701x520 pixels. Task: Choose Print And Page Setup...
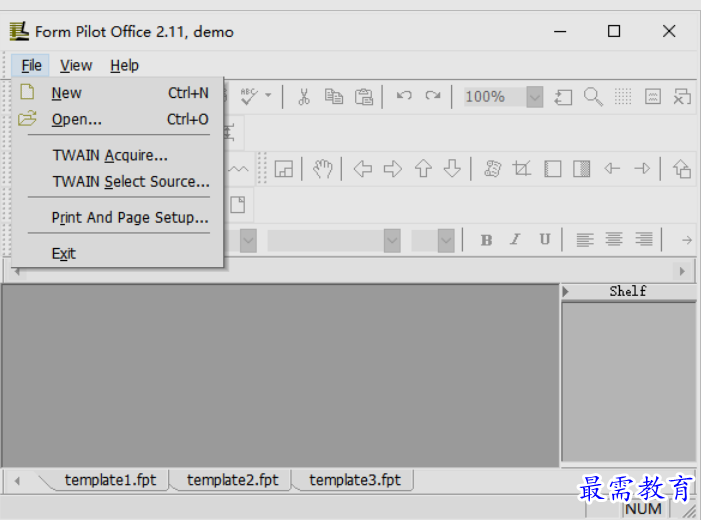(117, 218)
